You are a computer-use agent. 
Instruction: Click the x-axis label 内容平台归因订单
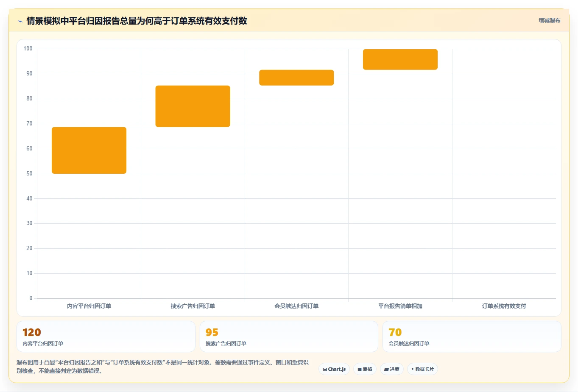pos(89,306)
